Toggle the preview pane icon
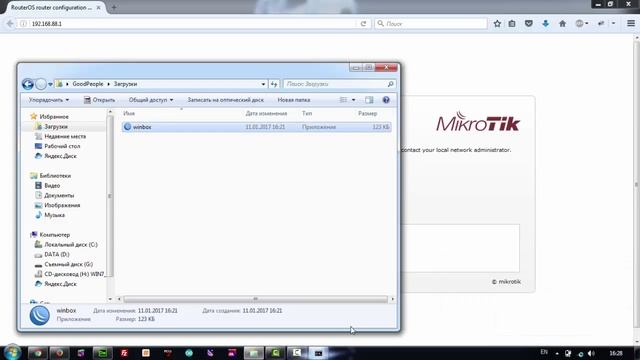 coord(369,100)
